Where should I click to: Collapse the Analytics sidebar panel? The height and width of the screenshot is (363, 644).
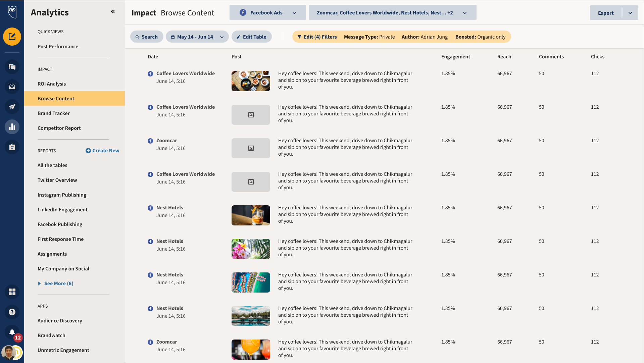point(113,11)
